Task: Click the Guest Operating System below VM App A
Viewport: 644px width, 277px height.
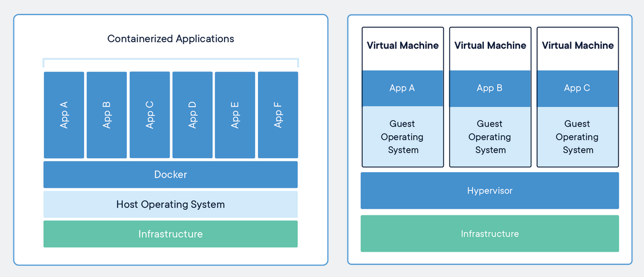Action: 402,137
